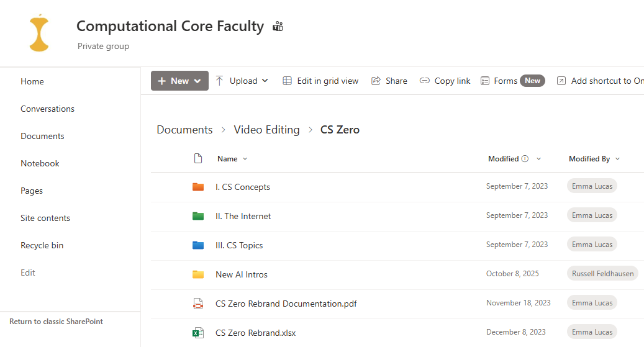Open Site contents in the side navigation
This screenshot has height=347, width=644.
tap(45, 218)
